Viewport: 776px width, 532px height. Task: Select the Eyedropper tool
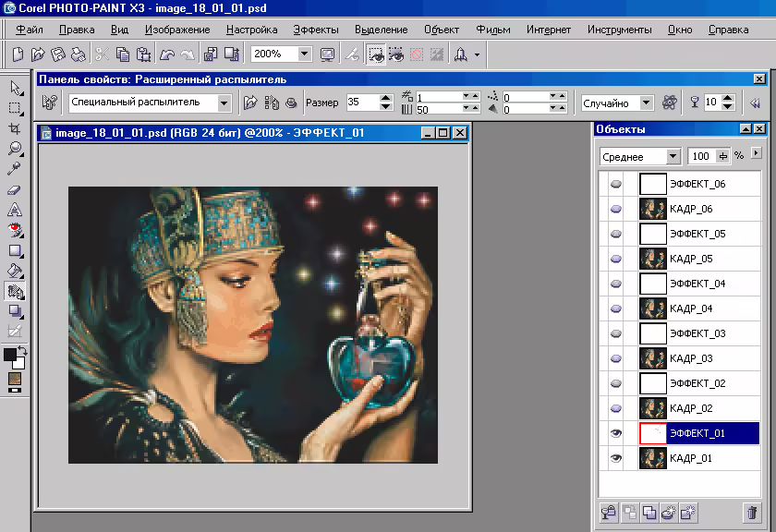[15, 169]
